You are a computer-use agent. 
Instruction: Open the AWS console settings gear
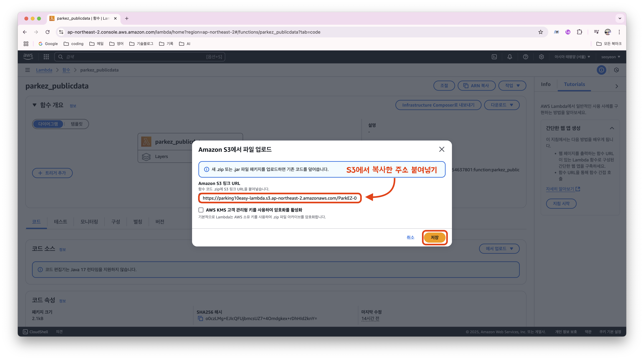pyautogui.click(x=541, y=57)
